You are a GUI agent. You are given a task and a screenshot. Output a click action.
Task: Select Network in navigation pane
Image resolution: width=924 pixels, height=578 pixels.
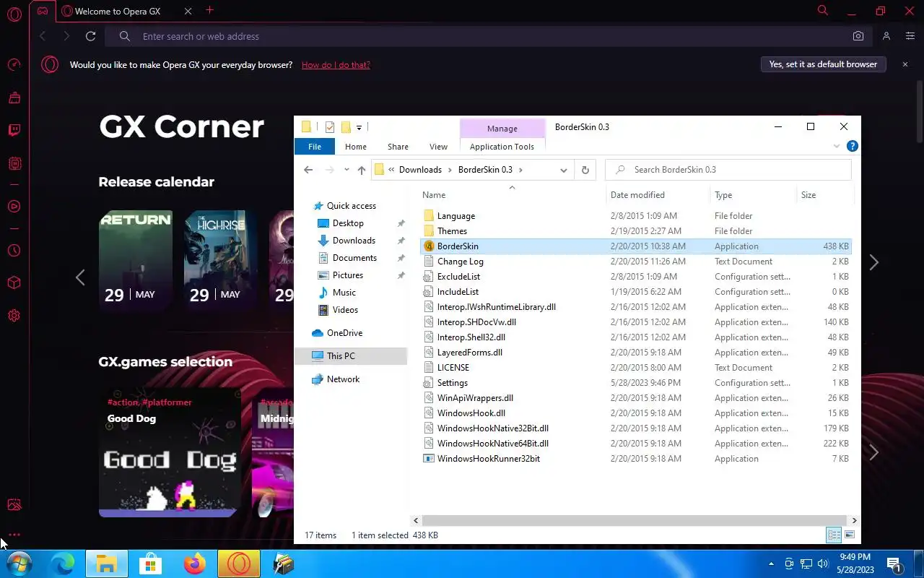(x=343, y=379)
